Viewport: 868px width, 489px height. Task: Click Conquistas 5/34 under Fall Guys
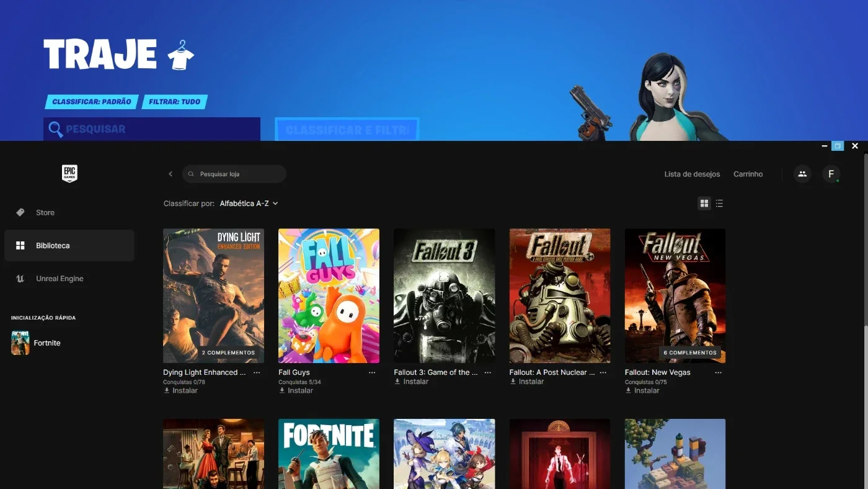299,382
